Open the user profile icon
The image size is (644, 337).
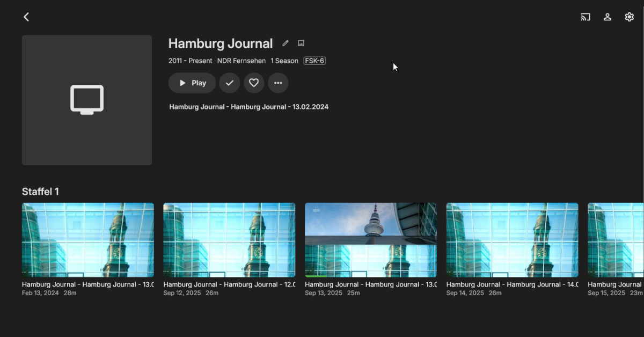[608, 17]
